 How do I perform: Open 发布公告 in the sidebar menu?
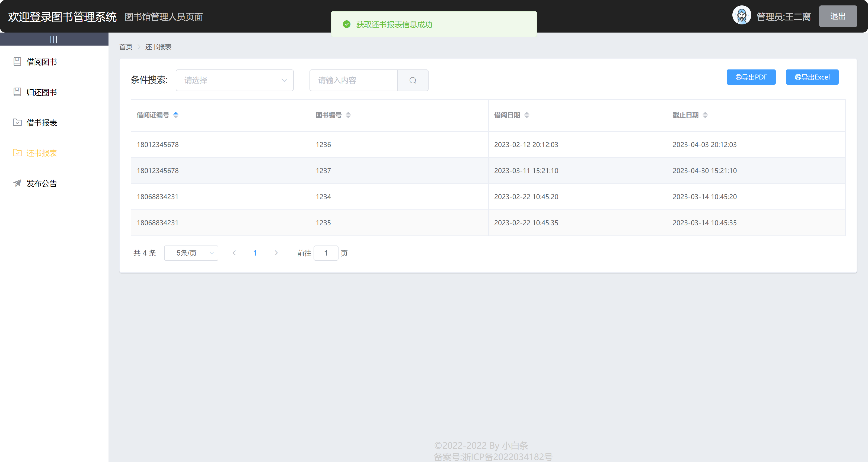[x=42, y=183]
